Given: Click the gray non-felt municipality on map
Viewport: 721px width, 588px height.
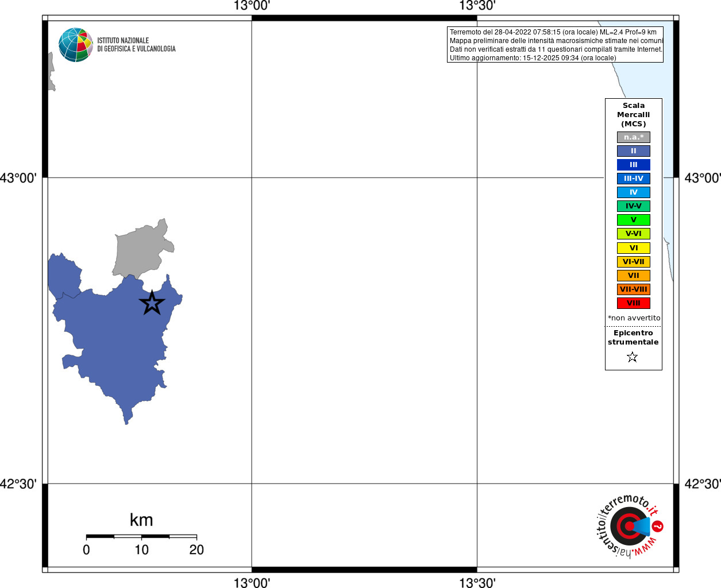Looking at the screenshot, I should click(140, 250).
